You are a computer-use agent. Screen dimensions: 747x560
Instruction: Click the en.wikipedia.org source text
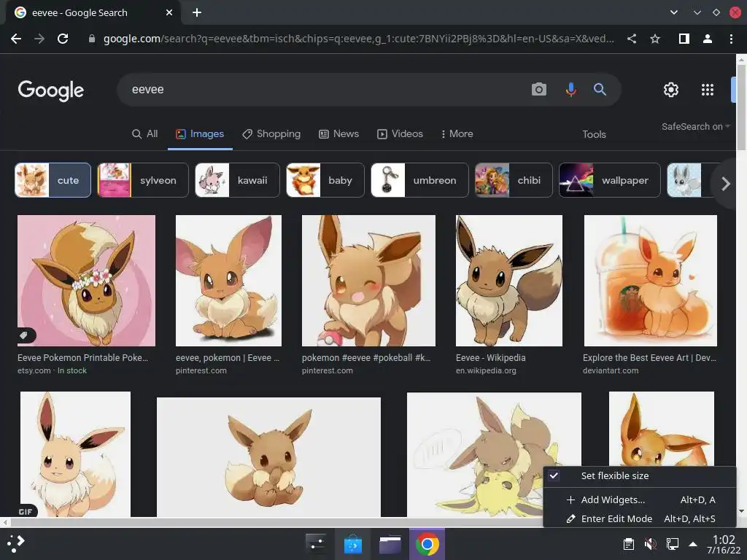coord(486,370)
